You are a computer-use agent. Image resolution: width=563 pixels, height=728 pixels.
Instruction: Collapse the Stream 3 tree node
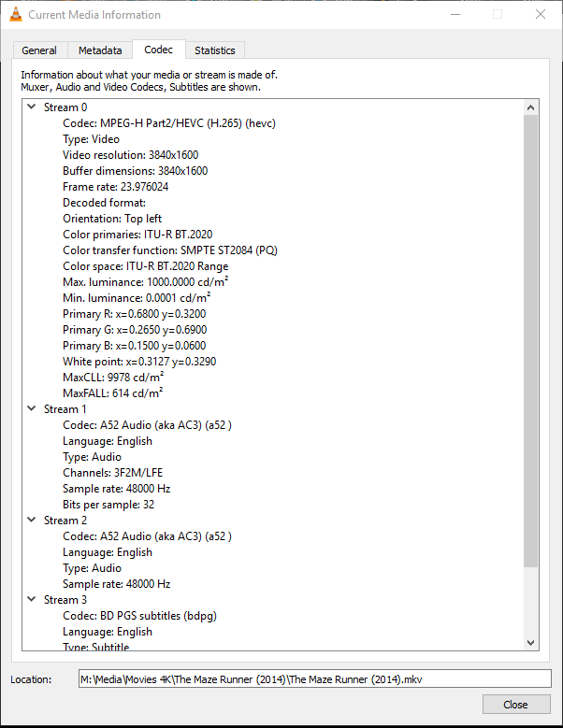point(32,599)
